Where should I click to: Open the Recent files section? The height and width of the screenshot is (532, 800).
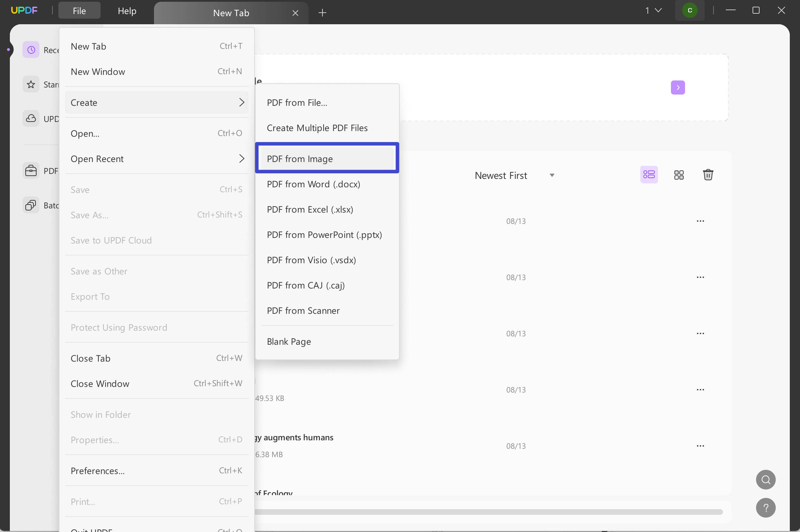(x=31, y=50)
